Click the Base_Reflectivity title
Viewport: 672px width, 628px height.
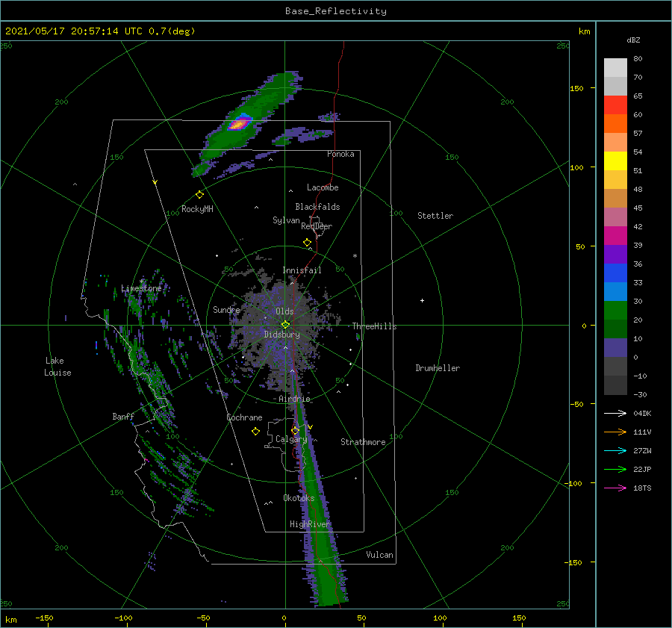tap(336, 11)
